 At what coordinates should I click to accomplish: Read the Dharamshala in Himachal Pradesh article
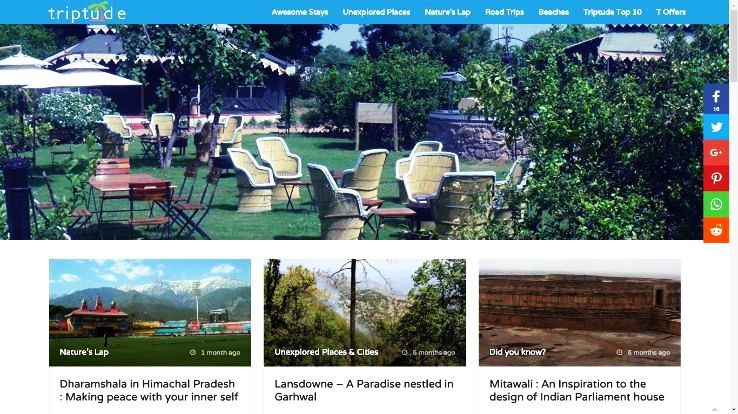pos(149,390)
